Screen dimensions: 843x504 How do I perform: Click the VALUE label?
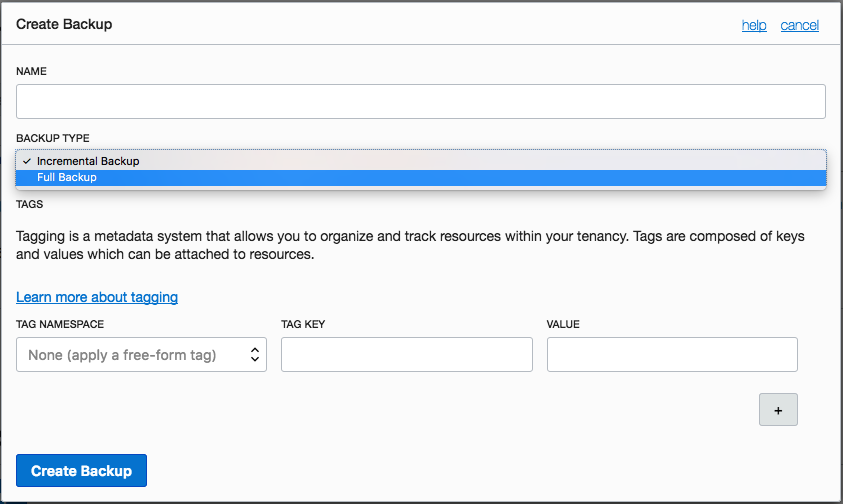tap(563, 324)
